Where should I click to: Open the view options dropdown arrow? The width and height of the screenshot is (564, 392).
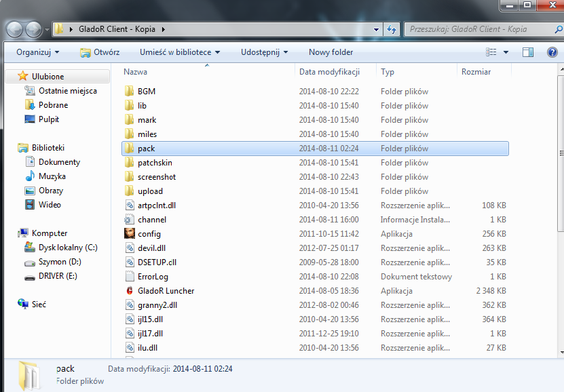[506, 52]
